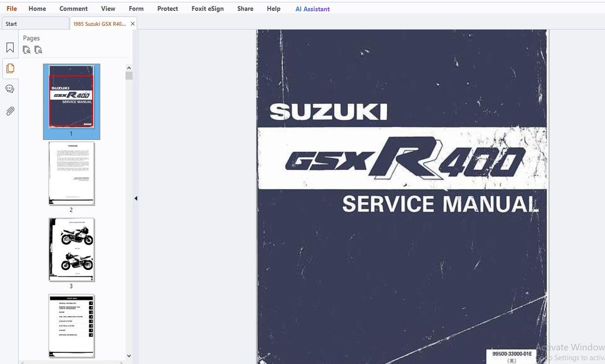Open the Comments panel

click(x=10, y=89)
